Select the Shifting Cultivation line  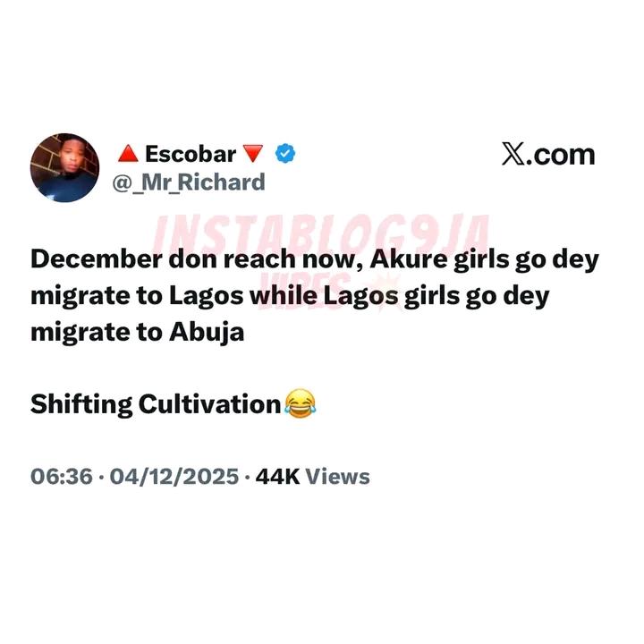point(174,404)
